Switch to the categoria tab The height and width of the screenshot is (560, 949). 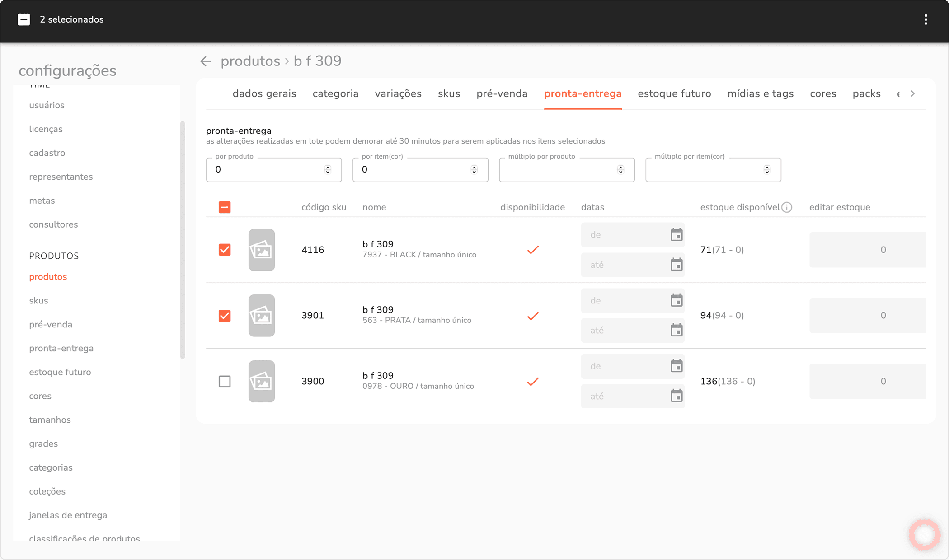pos(335,93)
